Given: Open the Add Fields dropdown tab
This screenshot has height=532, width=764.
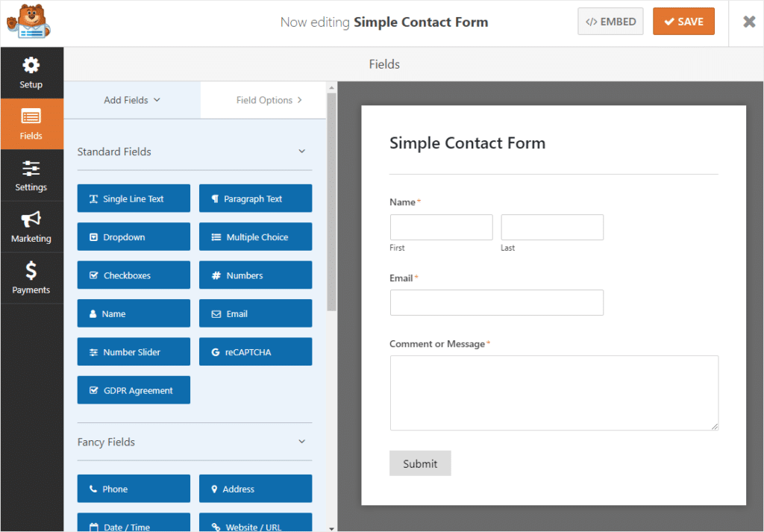Looking at the screenshot, I should click(131, 99).
